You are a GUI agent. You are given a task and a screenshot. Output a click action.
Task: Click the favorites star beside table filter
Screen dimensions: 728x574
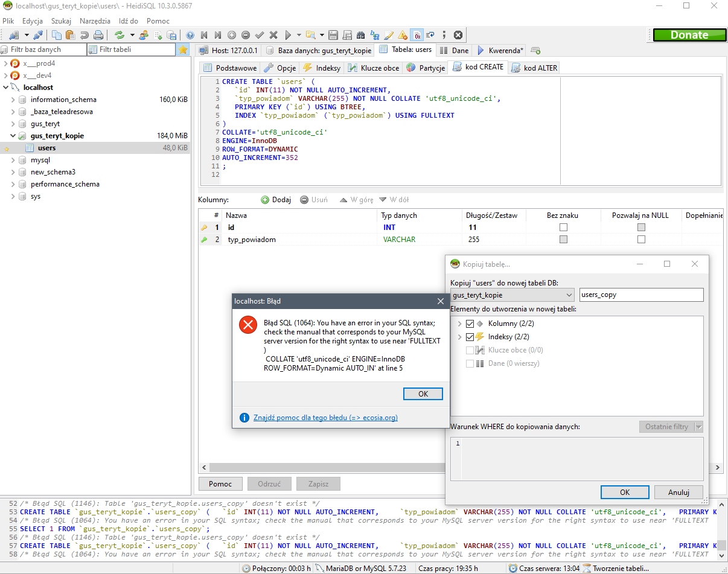click(183, 49)
